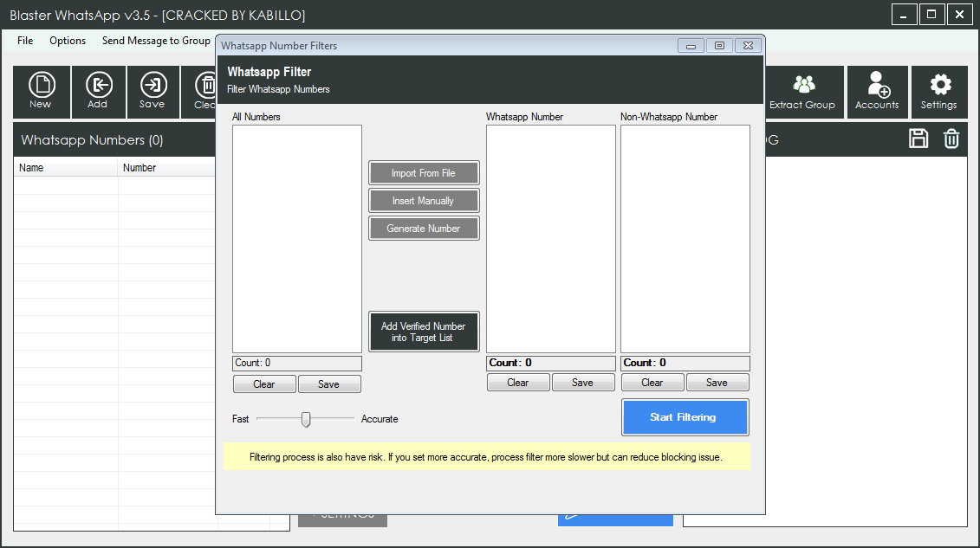This screenshot has width=980, height=548.
Task: Click Generate Number button
Action: 424,229
